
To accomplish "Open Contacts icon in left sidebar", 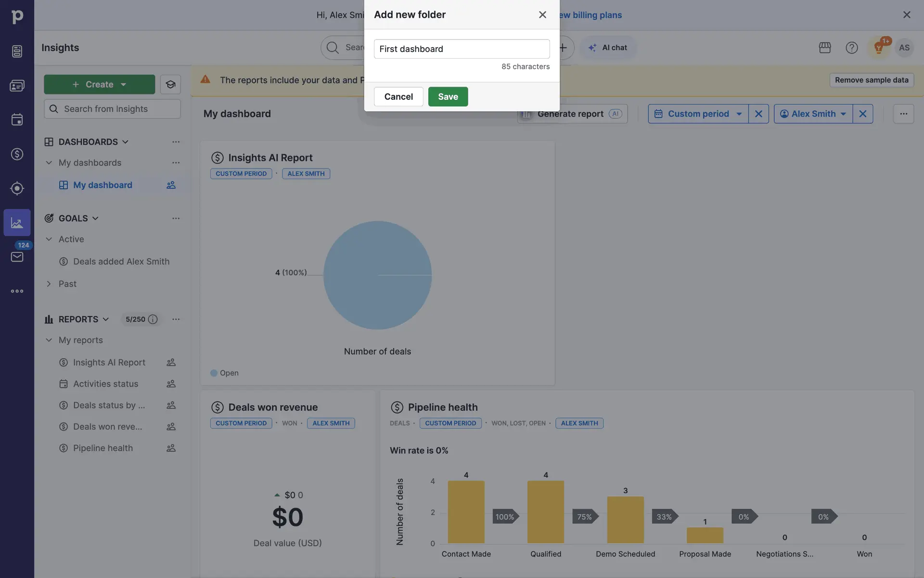I will pos(17,85).
